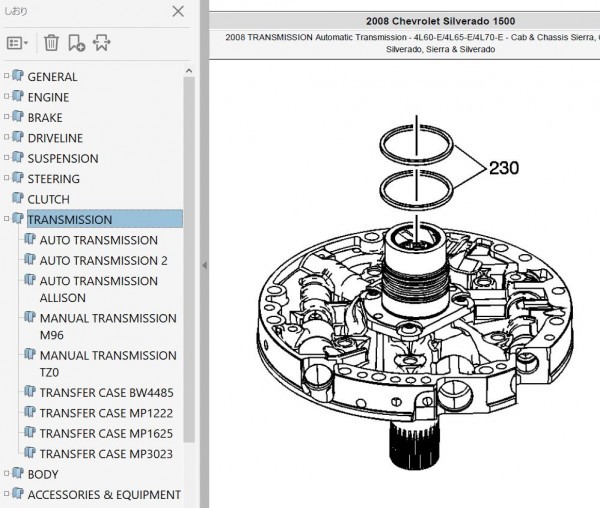
Task: Delete the selected bookmark with trash icon
Action: 51,42
